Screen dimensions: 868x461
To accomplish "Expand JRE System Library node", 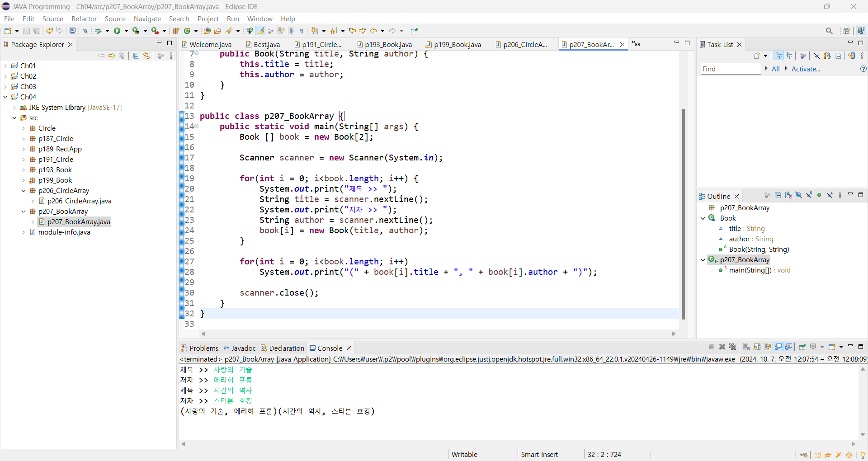I will (x=14, y=107).
